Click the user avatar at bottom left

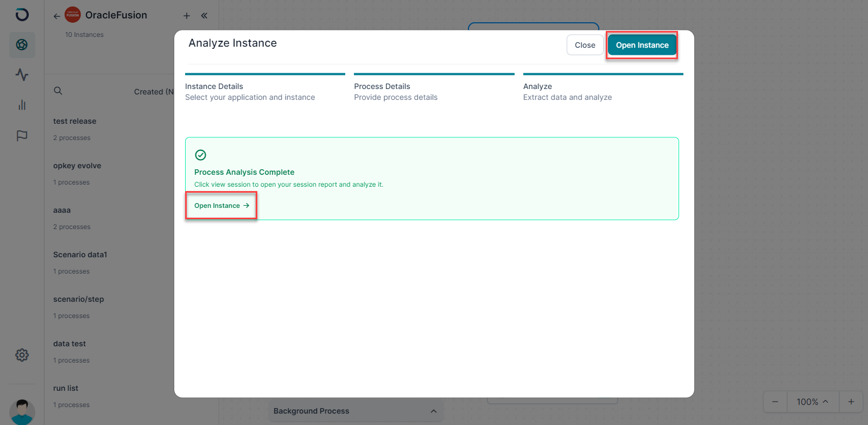click(22, 412)
